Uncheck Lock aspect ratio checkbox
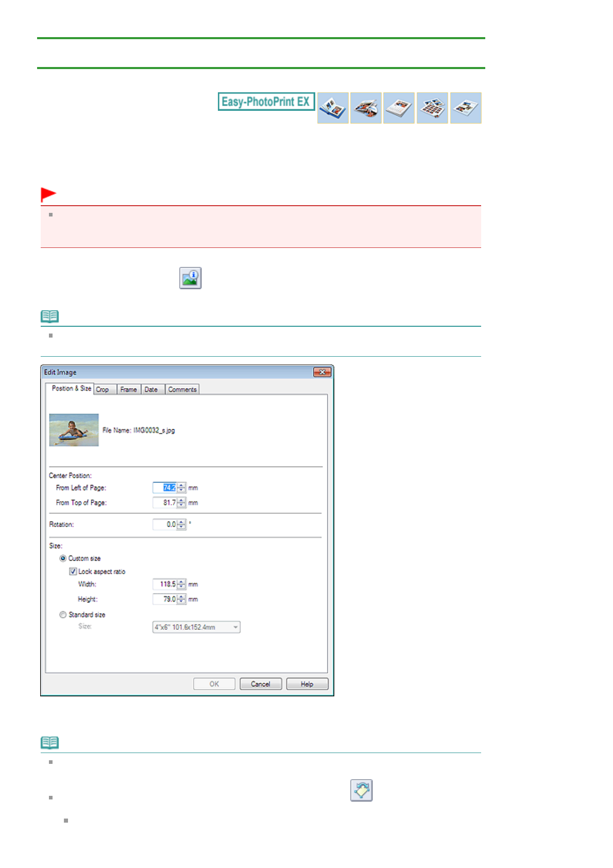Image resolution: width=613 pixels, height=868 pixels. [73, 571]
